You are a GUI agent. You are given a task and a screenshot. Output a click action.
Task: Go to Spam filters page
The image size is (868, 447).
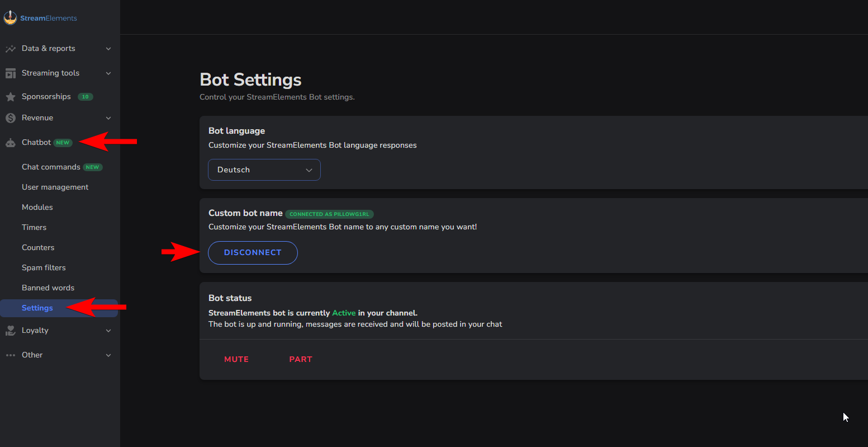(44, 268)
